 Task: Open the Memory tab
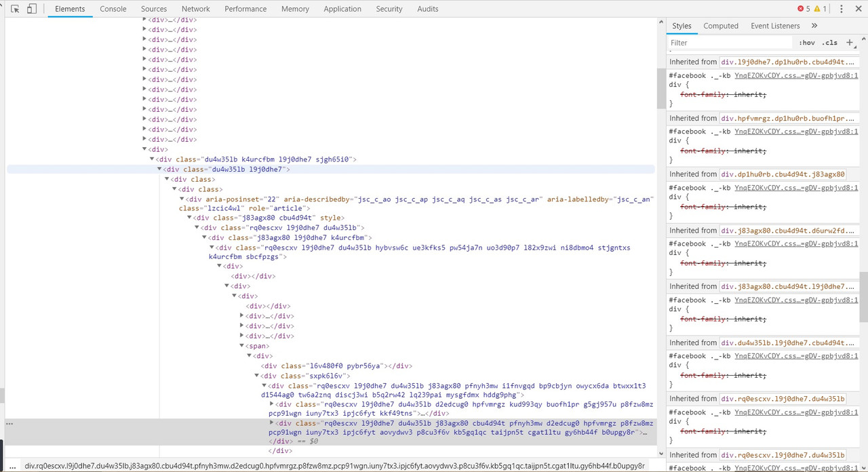click(295, 9)
